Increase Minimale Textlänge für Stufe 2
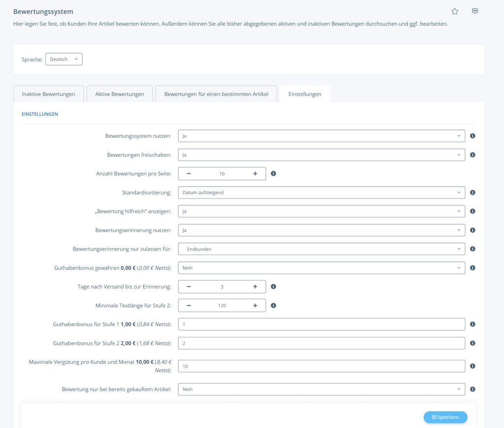The width and height of the screenshot is (504, 428). pyautogui.click(x=255, y=305)
